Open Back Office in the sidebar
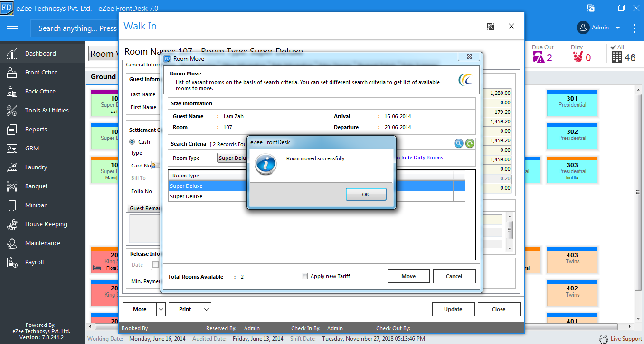 42,91
